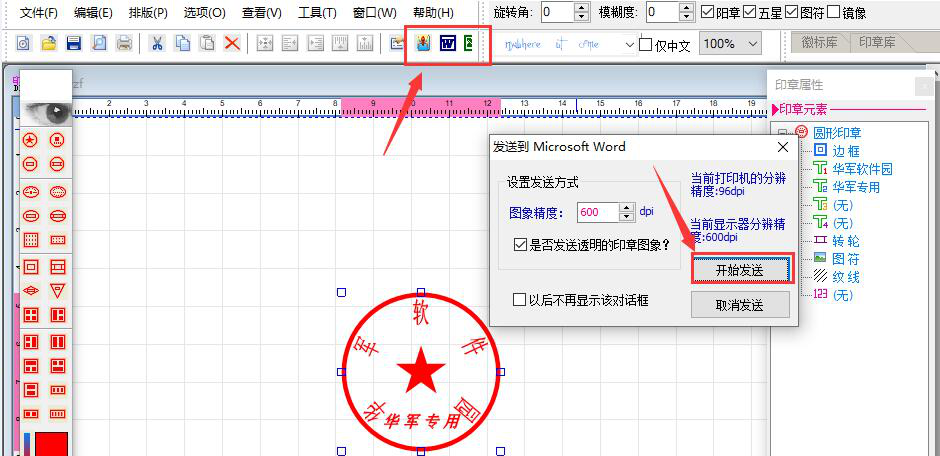Close the 印章属性 panel

click(924, 87)
